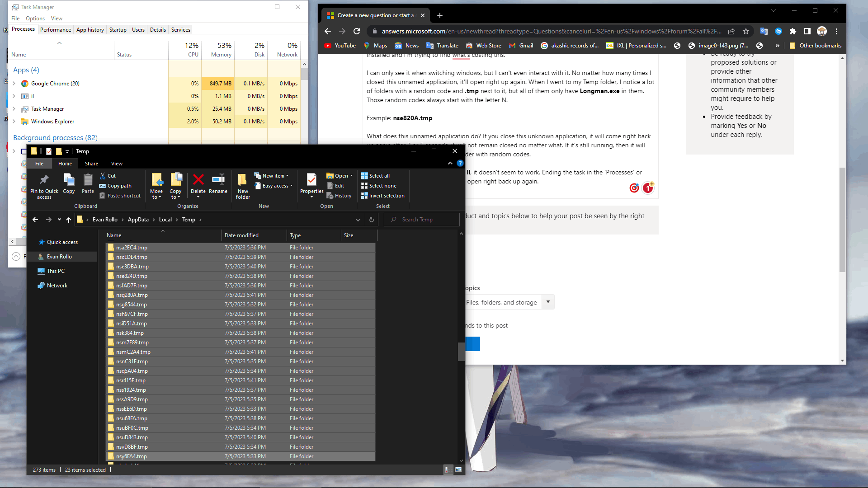Viewport: 868px width, 488px height.
Task: Open Details tab in Task Manager
Action: (158, 30)
